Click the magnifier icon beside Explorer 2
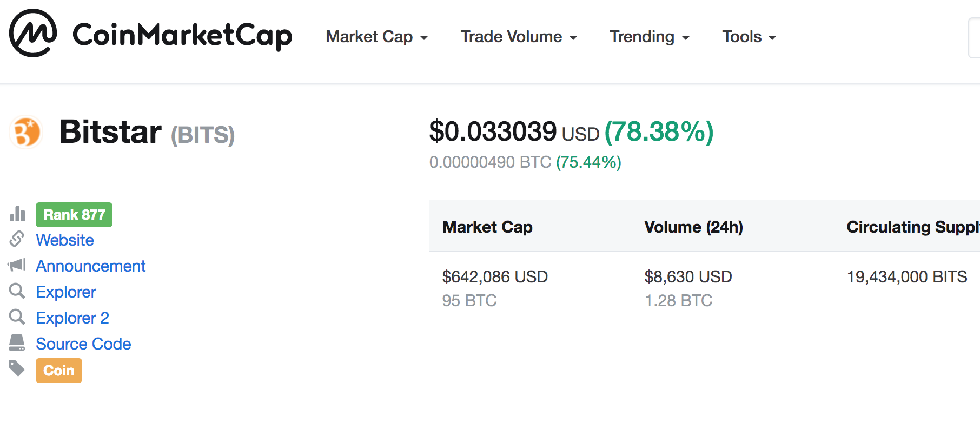 [x=17, y=317]
